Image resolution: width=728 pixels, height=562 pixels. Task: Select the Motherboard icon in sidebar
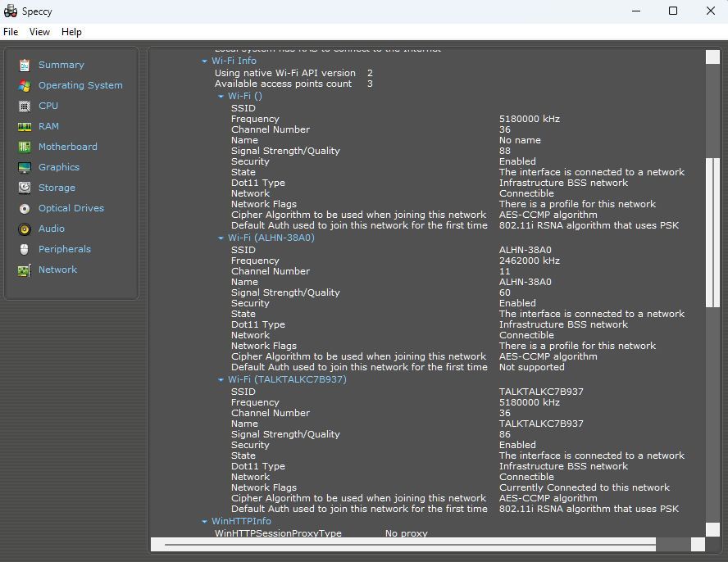[25, 147]
